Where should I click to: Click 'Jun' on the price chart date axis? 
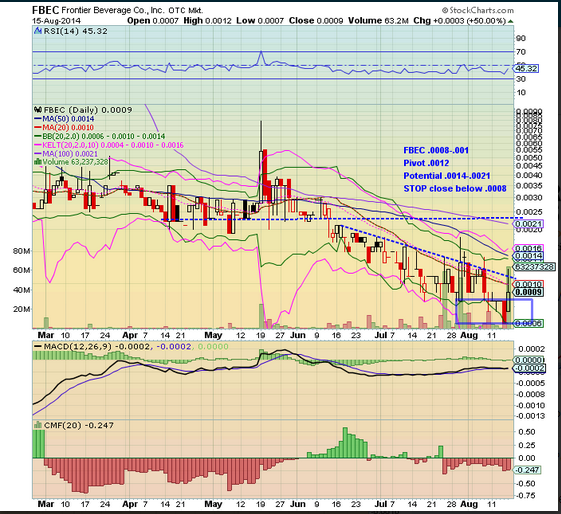pos(298,335)
